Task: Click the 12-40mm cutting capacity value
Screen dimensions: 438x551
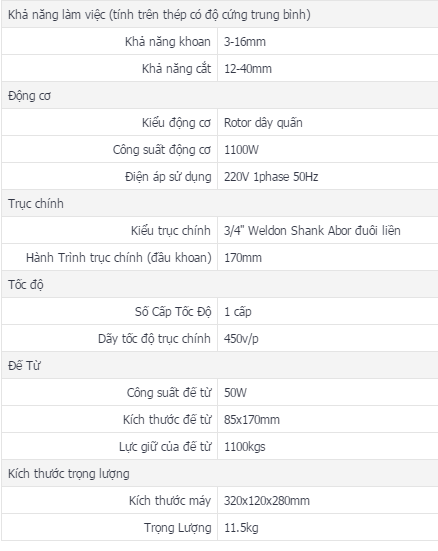Action: pyautogui.click(x=248, y=69)
